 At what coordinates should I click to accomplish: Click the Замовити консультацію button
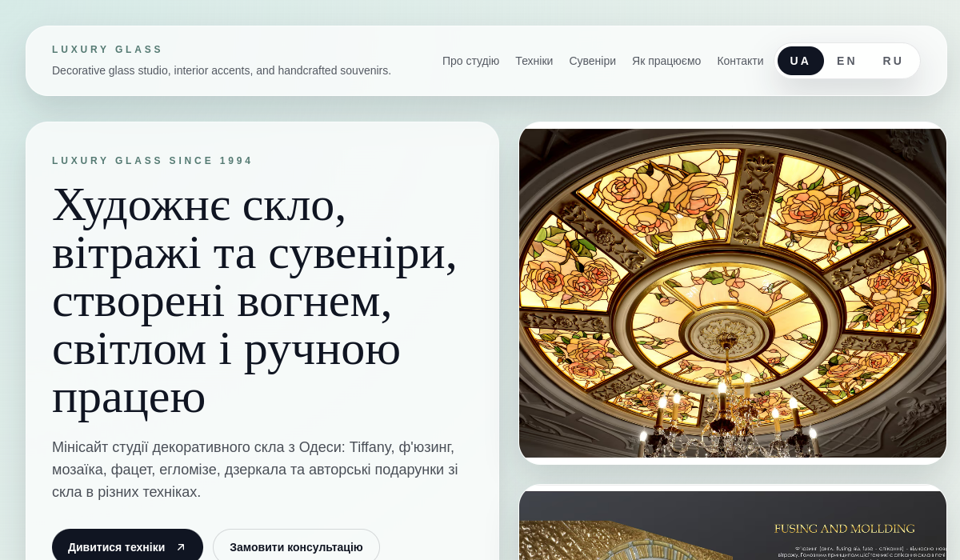coord(296,547)
